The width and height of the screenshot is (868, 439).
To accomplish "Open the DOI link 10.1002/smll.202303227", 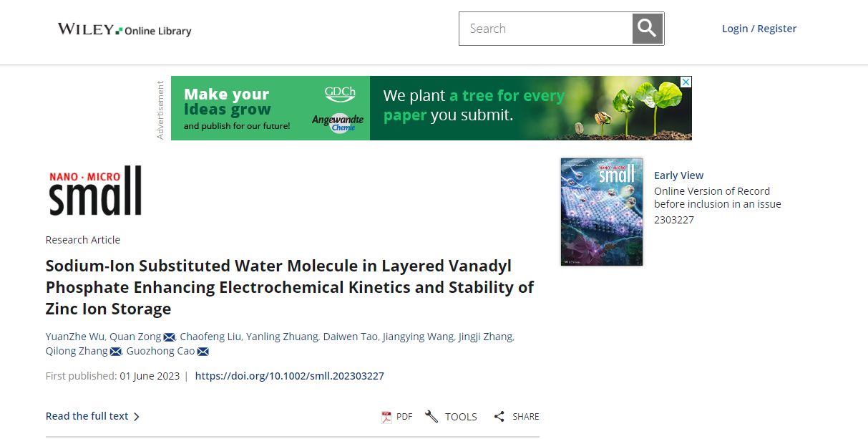I will pos(290,375).
